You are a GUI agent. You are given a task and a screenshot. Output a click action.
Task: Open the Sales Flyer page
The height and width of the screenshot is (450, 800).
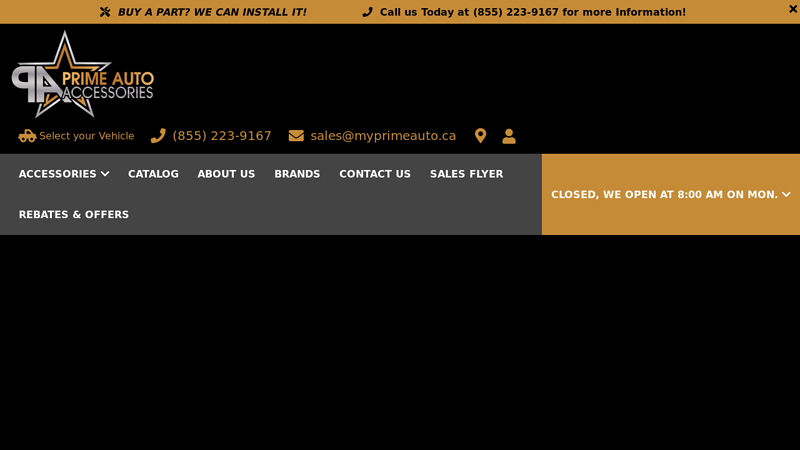click(x=466, y=174)
